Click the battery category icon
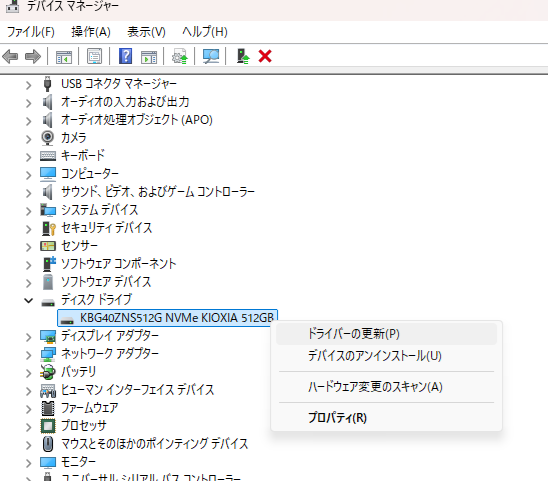Image resolution: width=548 pixels, height=481 pixels. (48, 372)
